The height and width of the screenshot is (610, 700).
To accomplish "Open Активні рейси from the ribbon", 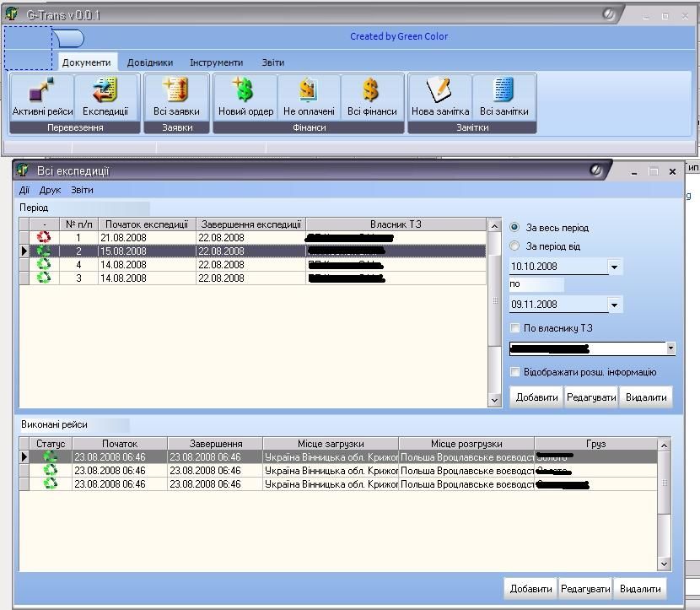I will 42,98.
